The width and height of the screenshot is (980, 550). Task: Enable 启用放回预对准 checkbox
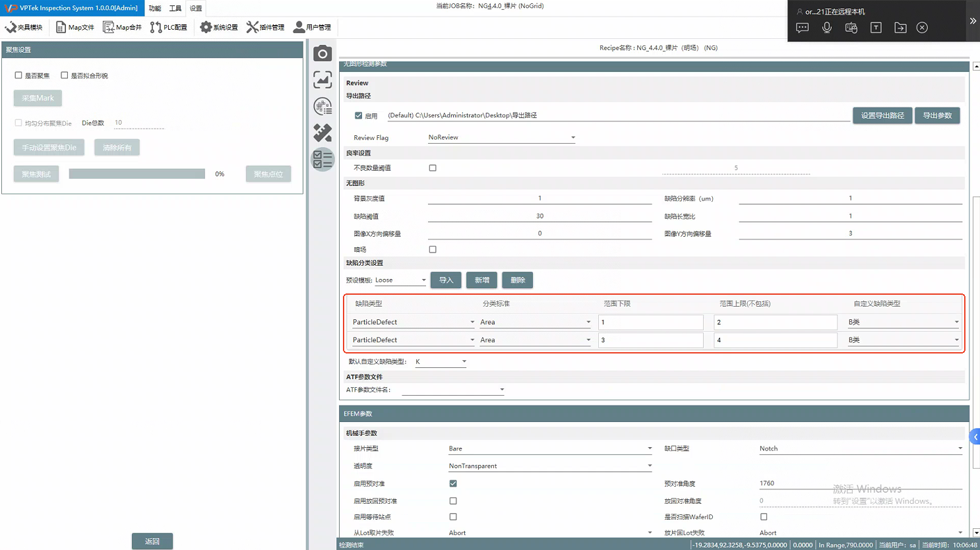point(453,501)
